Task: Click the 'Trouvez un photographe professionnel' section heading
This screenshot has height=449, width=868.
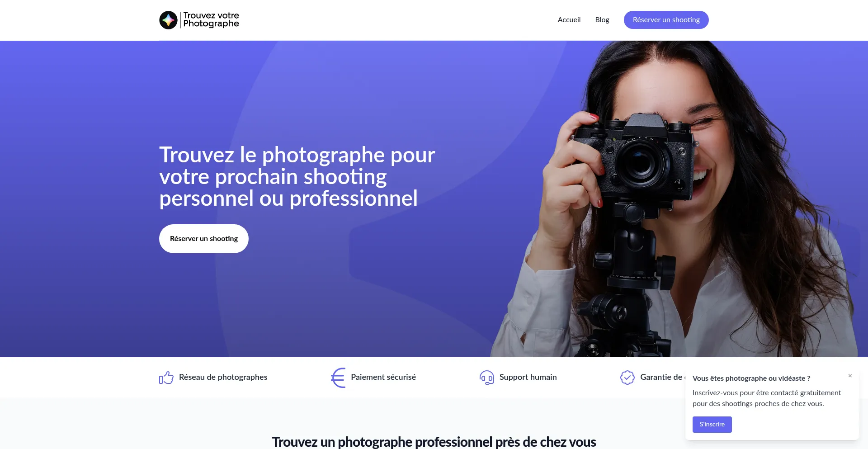Action: point(434,442)
